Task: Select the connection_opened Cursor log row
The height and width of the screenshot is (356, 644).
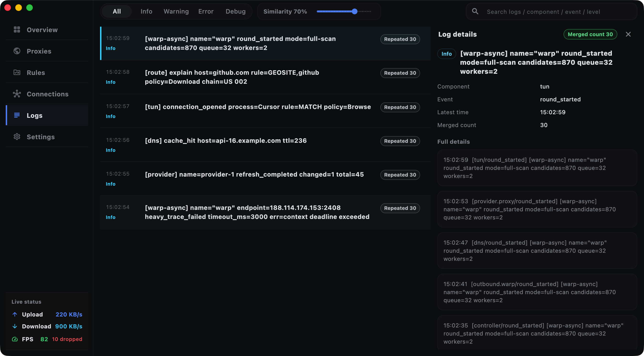Action: coord(265,111)
